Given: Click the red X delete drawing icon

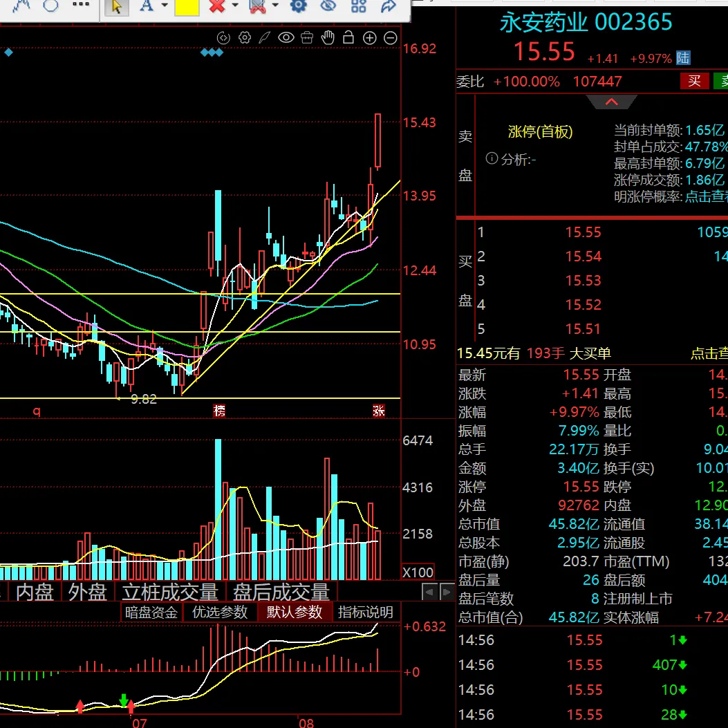Looking at the screenshot, I should tap(217, 6).
